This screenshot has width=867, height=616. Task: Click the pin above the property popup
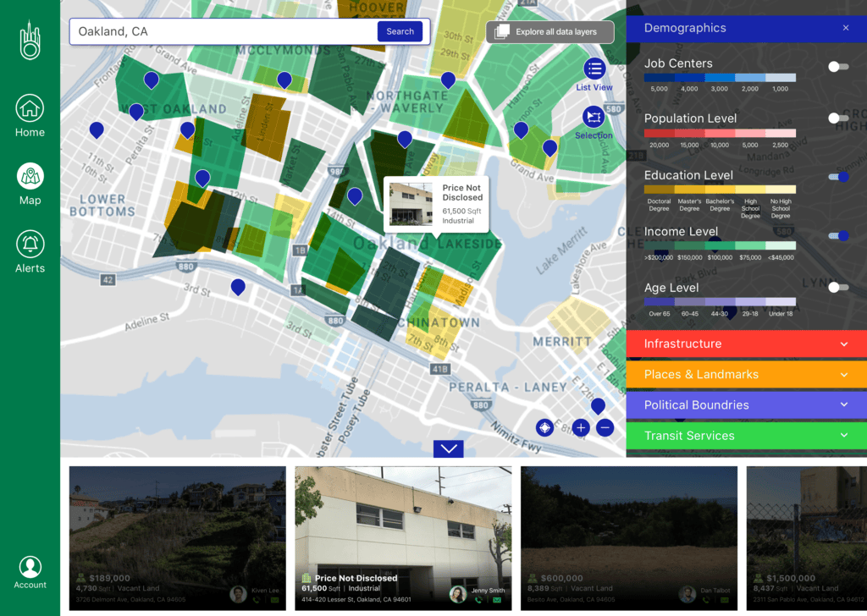[x=405, y=140]
